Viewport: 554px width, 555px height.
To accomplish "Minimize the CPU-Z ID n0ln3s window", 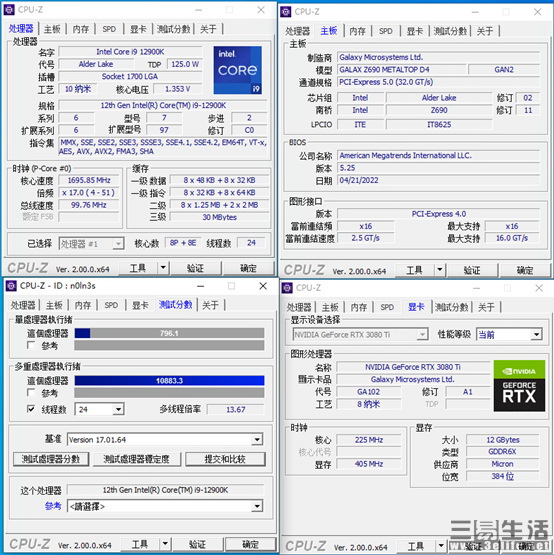I will click(200, 286).
